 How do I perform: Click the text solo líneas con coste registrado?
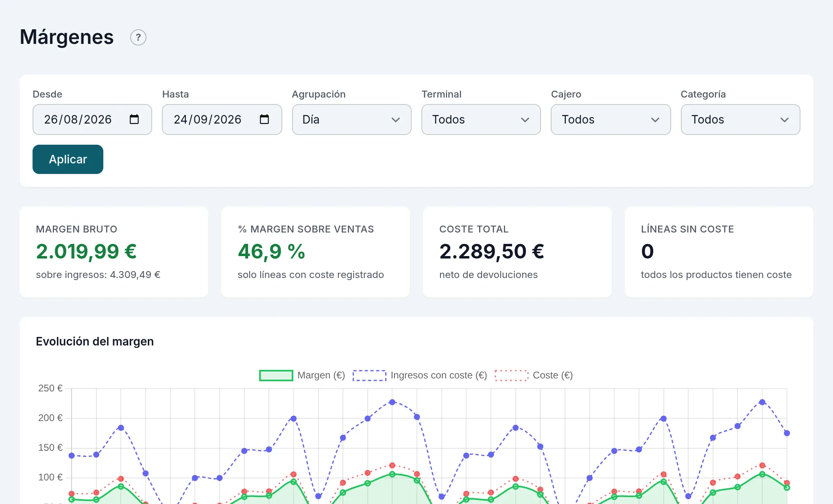pyautogui.click(x=311, y=275)
